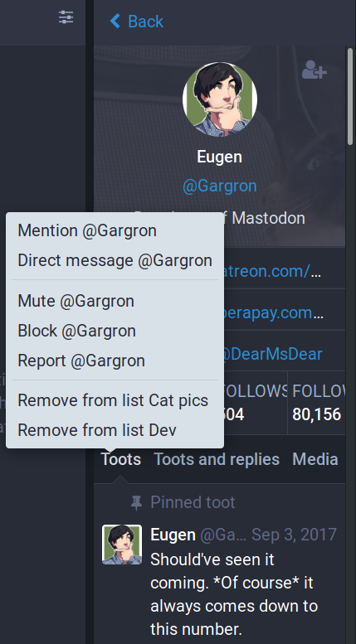Viewport: 356px width, 644px height.
Task: Click the pinned toot pushpin icon
Action: click(136, 502)
